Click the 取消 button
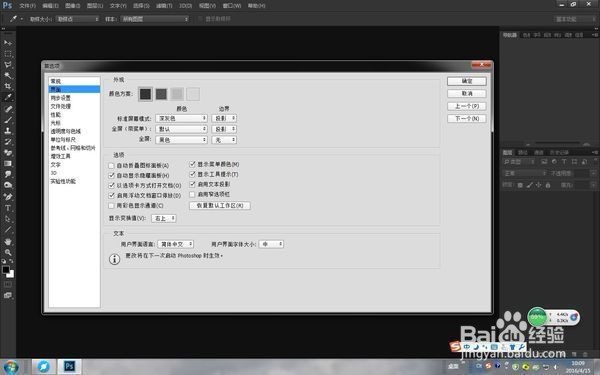The height and width of the screenshot is (375, 600). [x=467, y=93]
